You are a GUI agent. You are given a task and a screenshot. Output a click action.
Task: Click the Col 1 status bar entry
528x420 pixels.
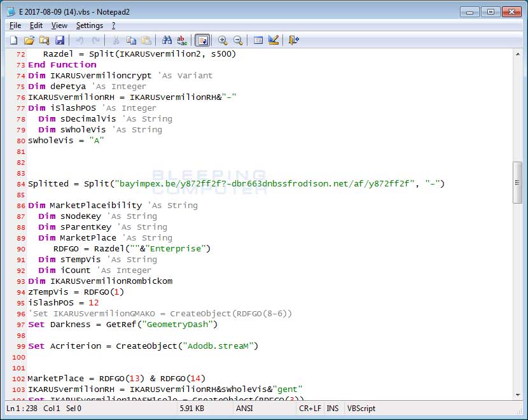coord(52,408)
